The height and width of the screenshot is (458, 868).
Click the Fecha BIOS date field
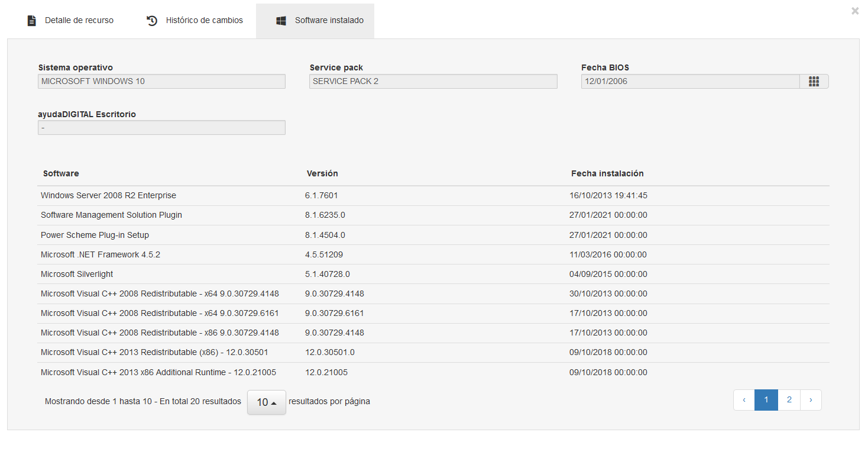(x=691, y=81)
